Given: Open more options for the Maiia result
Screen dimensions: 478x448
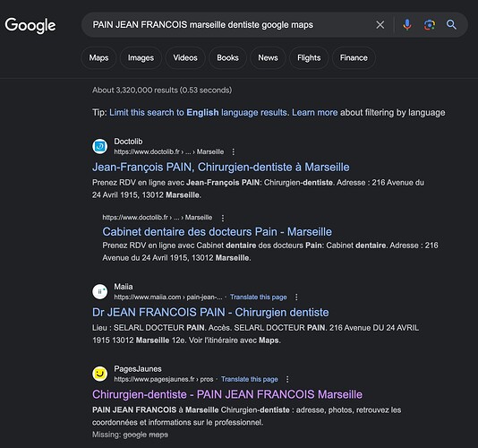Looking at the screenshot, I should coord(296,297).
